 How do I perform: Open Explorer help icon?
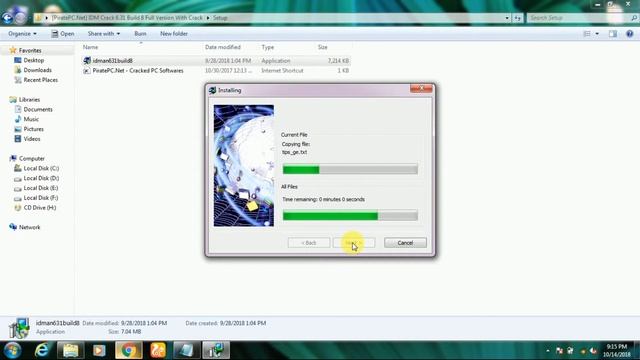(629, 34)
